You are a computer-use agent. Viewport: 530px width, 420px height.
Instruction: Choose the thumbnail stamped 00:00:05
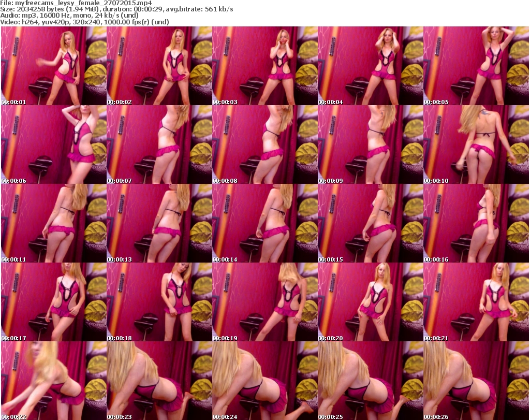[x=476, y=66]
